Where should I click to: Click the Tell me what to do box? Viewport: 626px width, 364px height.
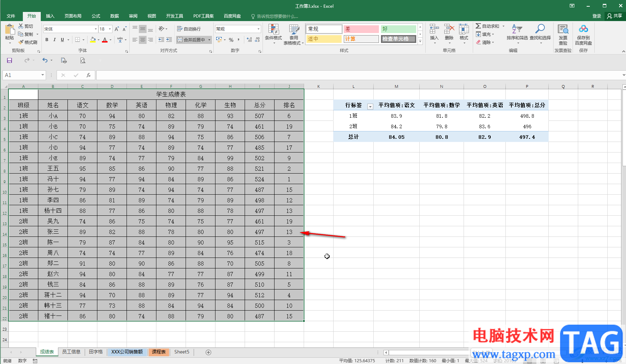tap(275, 16)
